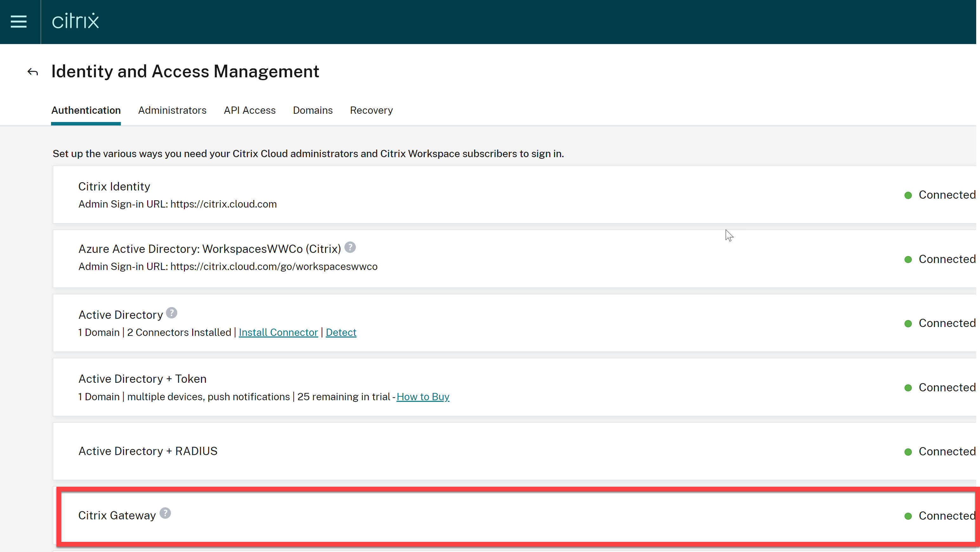Click green status dot for Citrix Identity
Image resolution: width=980 pixels, height=552 pixels.
pos(908,196)
